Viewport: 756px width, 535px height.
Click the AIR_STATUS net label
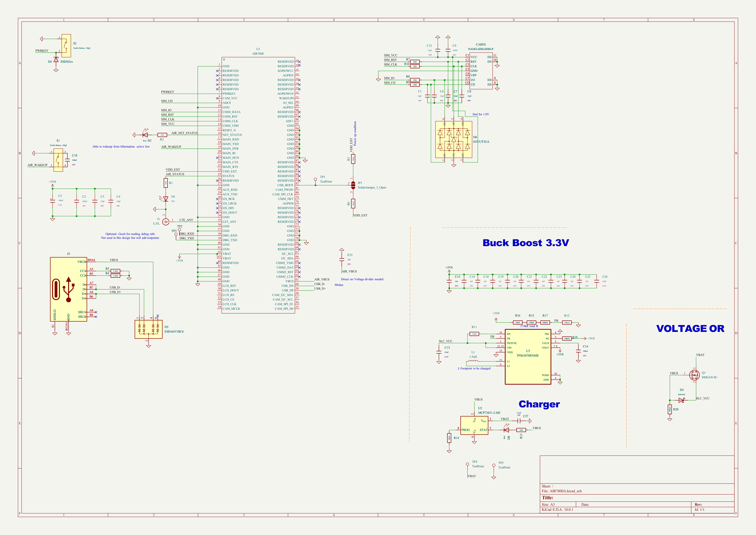[175, 174]
